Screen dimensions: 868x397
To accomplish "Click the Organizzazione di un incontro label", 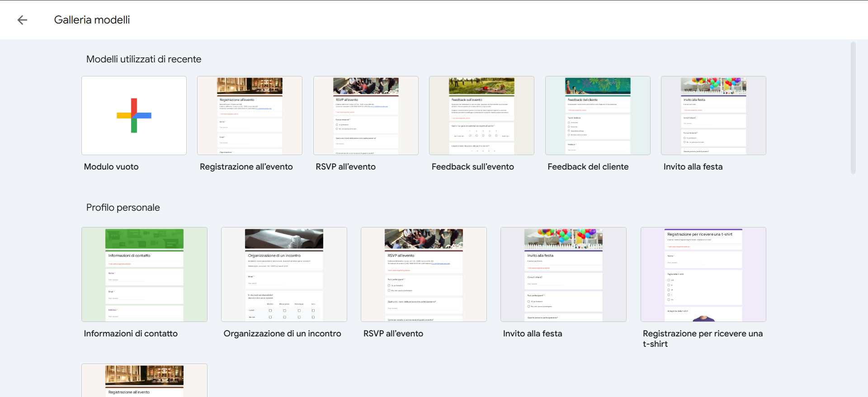I will 282,333.
